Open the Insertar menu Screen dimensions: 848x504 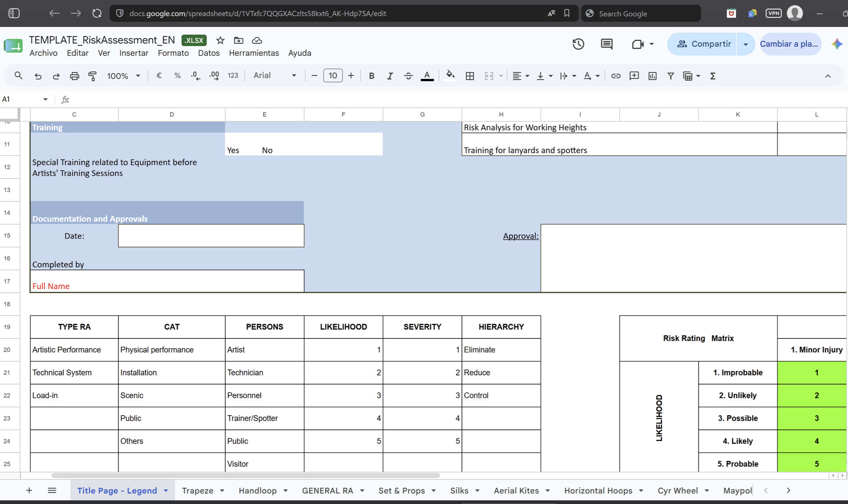click(x=134, y=53)
